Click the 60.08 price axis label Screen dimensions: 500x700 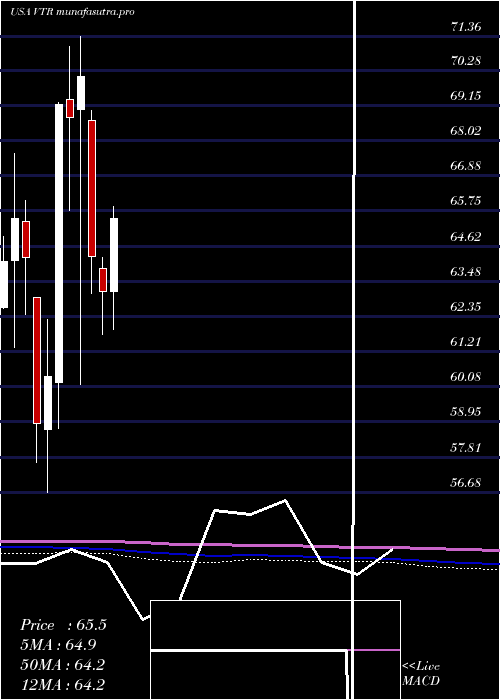[x=466, y=376]
